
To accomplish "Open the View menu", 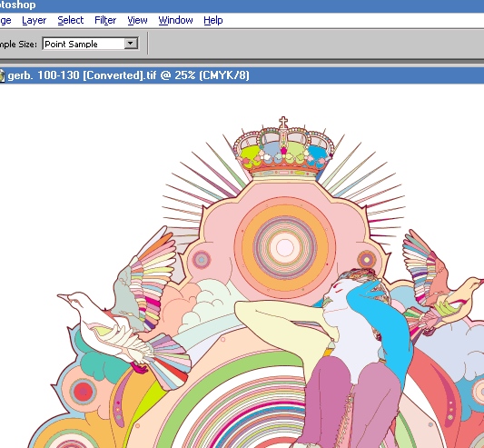I will point(137,20).
